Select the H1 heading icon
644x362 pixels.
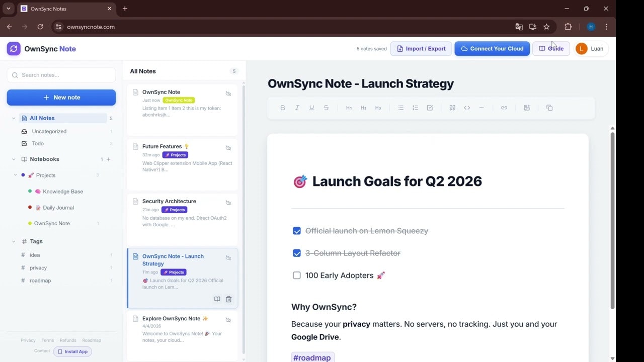point(349,108)
